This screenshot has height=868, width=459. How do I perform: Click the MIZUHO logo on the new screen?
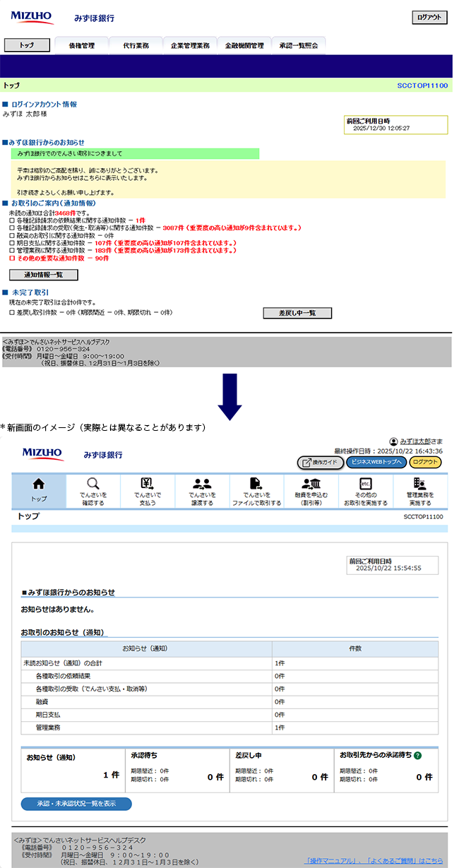(x=43, y=453)
